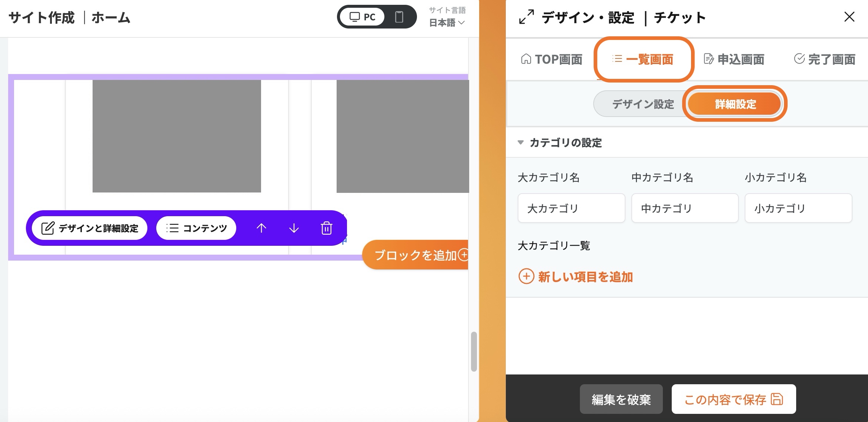Move block down with arrow icon
Screen dimensions: 868x422
(294, 228)
